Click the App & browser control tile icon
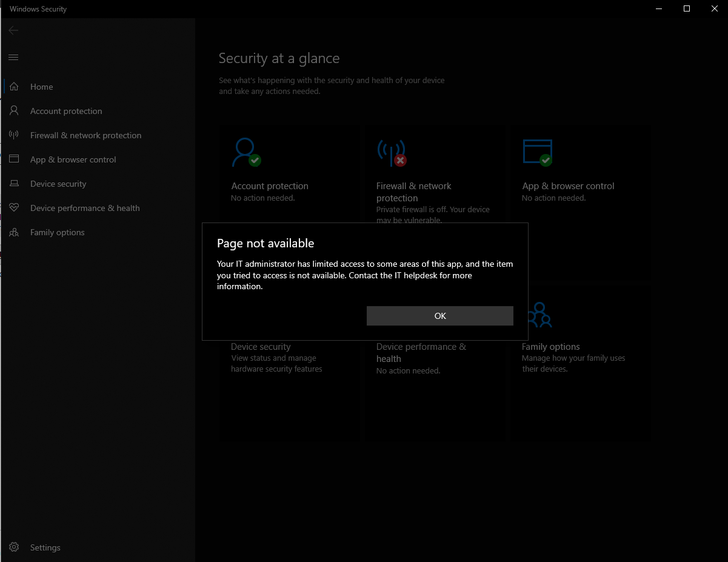The width and height of the screenshot is (728, 562). [538, 153]
